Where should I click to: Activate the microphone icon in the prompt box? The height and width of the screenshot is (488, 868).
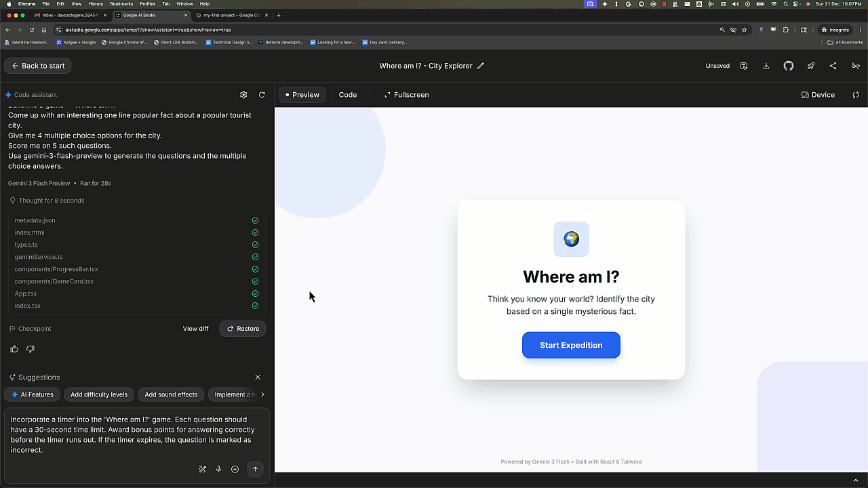(x=218, y=469)
